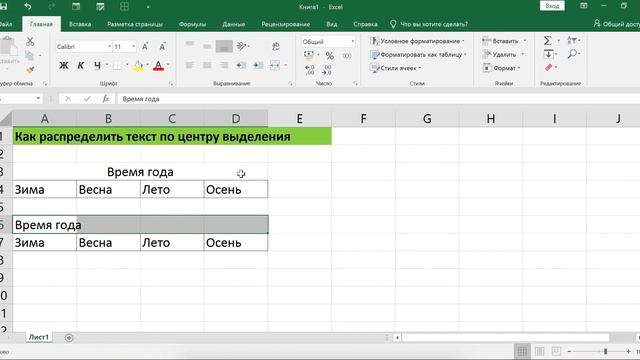Expand Стили ячеек gallery
Image resolution: width=640 pixels, height=360 pixels.
pyautogui.click(x=395, y=68)
